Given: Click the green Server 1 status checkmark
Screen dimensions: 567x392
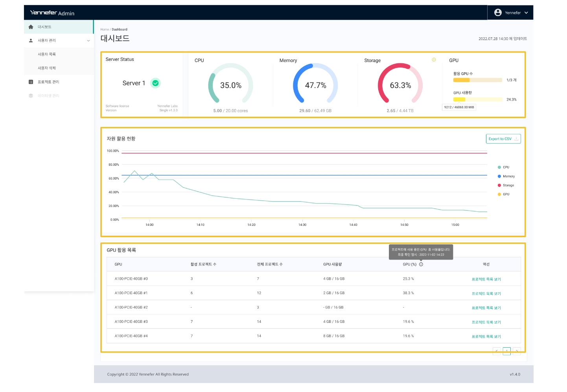Looking at the screenshot, I should [x=155, y=83].
